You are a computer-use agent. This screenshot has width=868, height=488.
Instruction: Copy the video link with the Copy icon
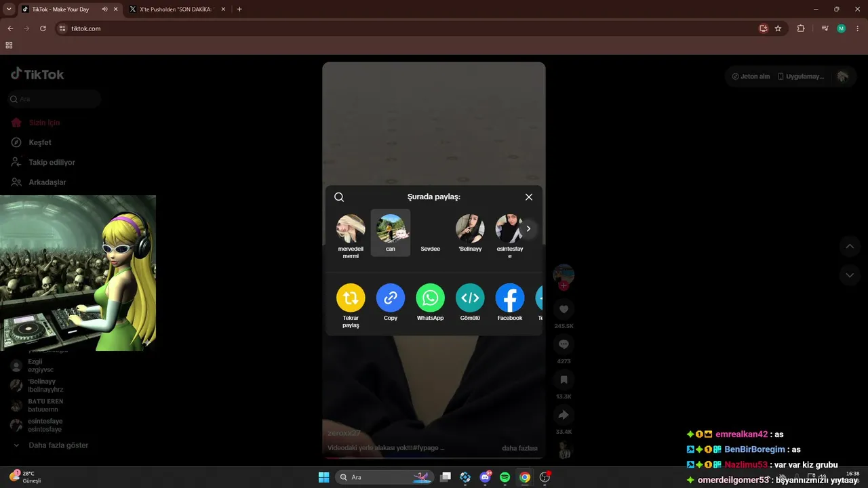pos(391,298)
